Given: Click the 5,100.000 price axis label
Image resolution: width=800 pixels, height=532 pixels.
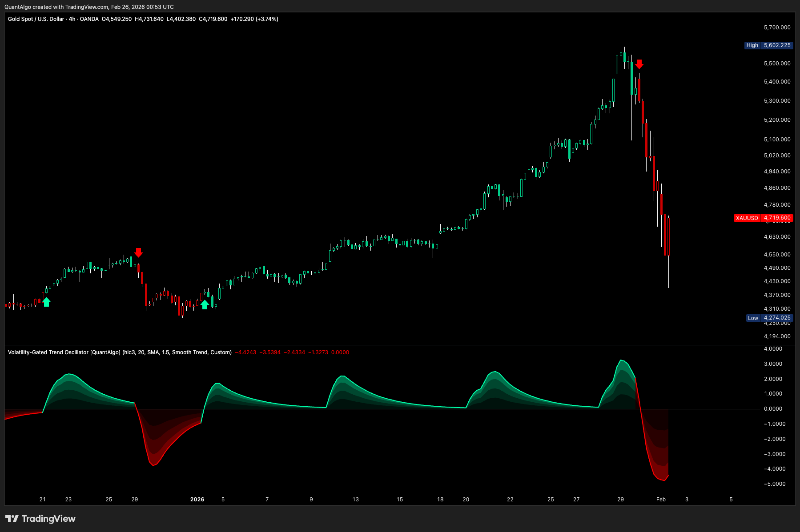Looking at the screenshot, I should coord(777,140).
